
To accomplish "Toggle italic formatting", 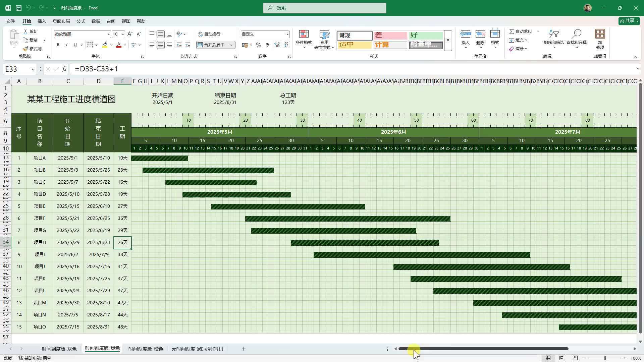I will [x=66, y=45].
